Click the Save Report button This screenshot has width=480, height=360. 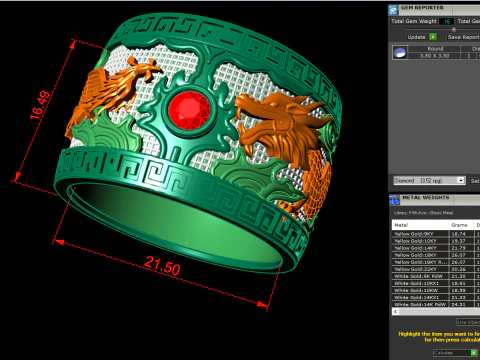click(x=463, y=37)
